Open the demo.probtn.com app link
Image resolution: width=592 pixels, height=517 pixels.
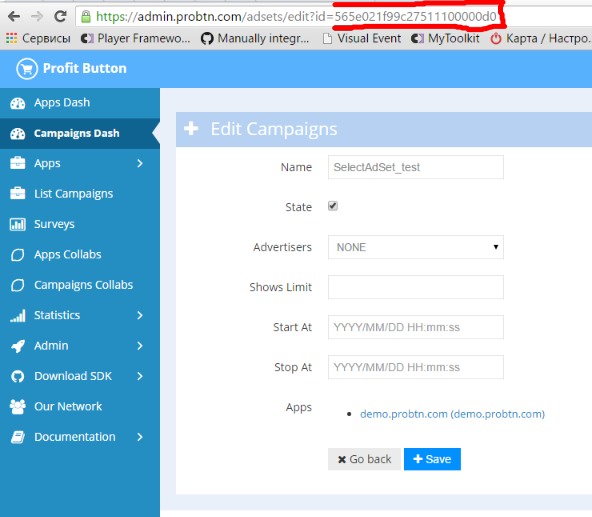[x=452, y=414]
